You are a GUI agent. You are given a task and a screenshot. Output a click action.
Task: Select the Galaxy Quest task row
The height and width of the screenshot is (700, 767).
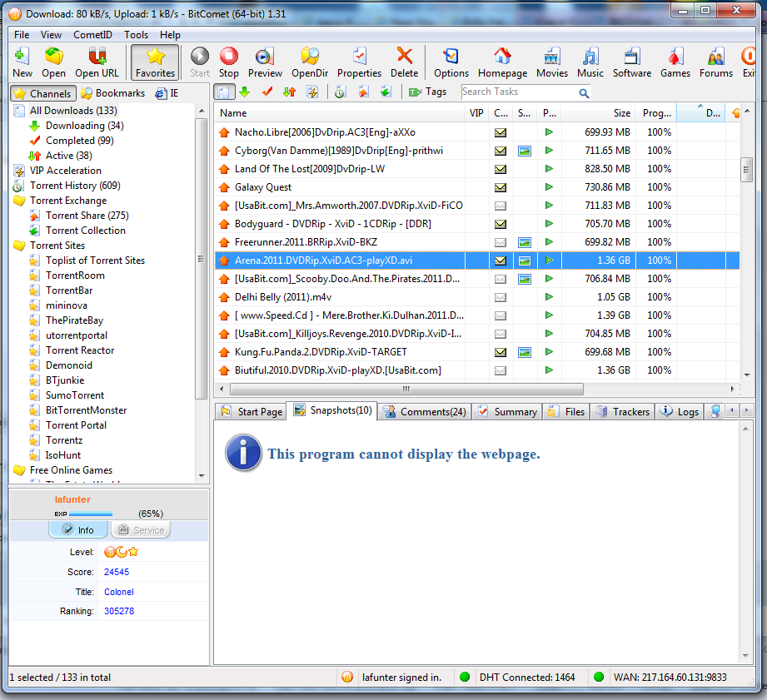[477, 187]
